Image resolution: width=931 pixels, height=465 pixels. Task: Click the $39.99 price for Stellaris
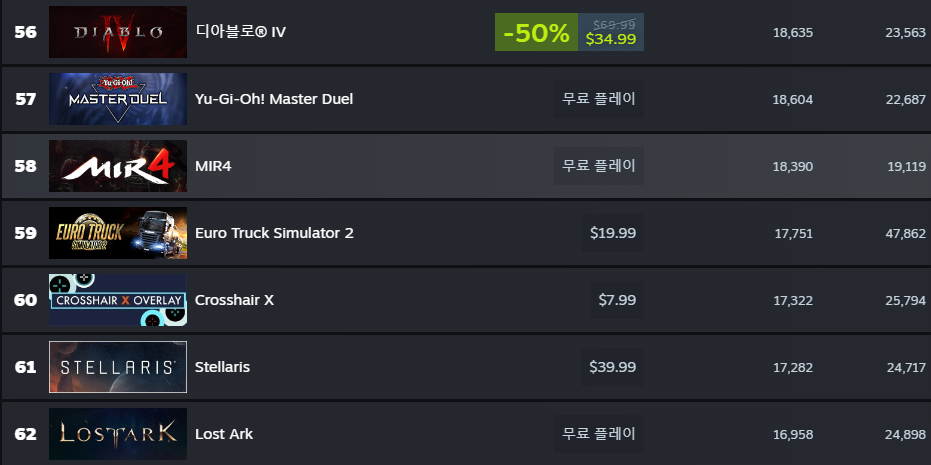(x=612, y=367)
